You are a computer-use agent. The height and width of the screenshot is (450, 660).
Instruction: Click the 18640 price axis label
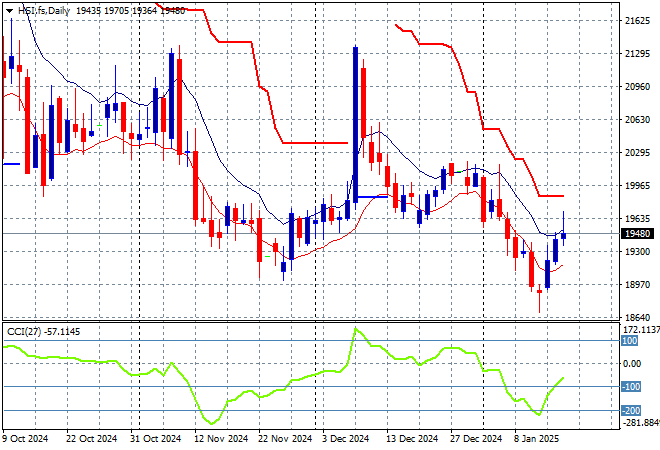pyautogui.click(x=636, y=318)
